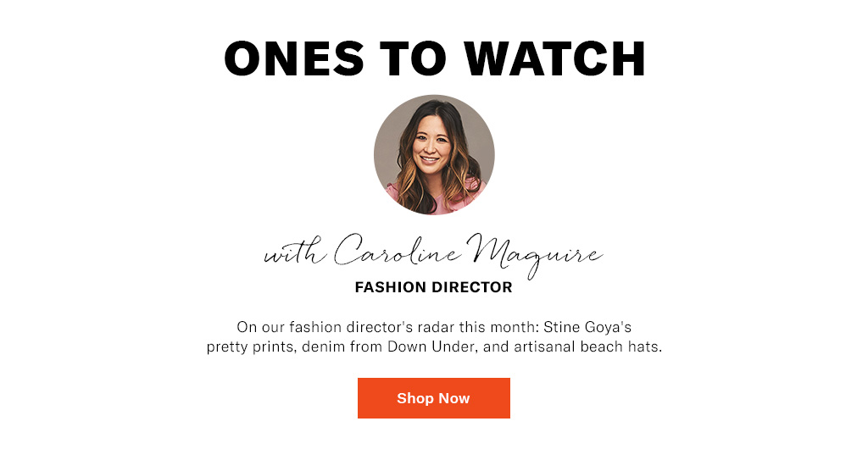Click the orange Shop Now button
Screen dimensions: 868x449
click(433, 398)
